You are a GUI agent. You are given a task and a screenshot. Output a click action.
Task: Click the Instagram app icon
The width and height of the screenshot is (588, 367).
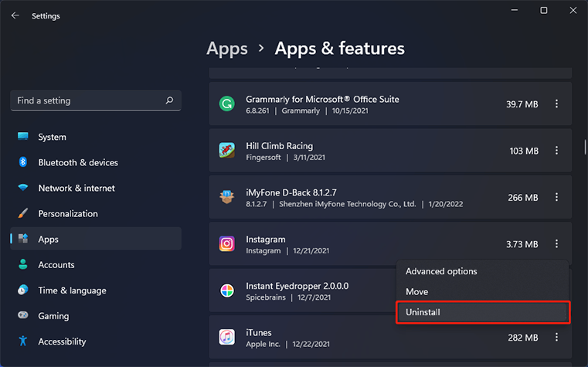(x=227, y=243)
